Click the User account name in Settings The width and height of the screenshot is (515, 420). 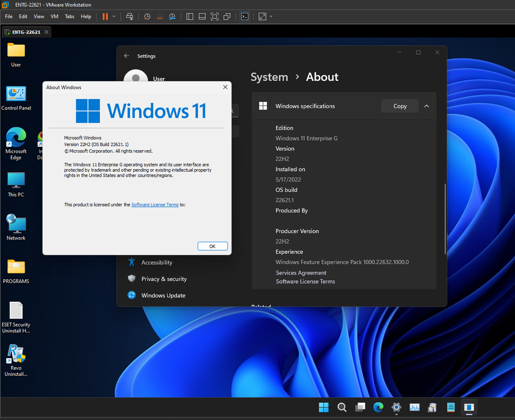(x=159, y=79)
